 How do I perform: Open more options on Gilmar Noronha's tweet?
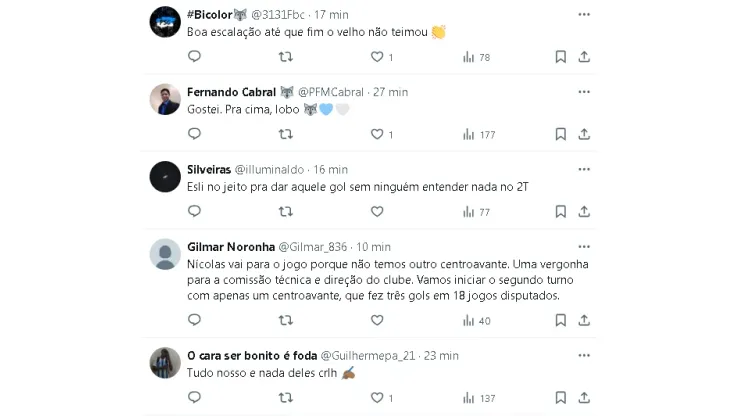[584, 246]
